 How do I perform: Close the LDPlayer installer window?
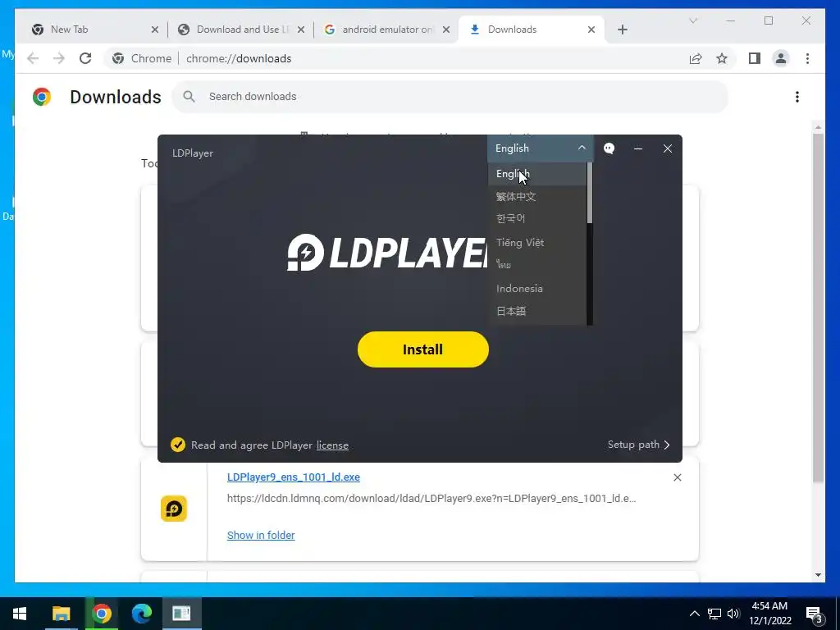[x=668, y=148]
